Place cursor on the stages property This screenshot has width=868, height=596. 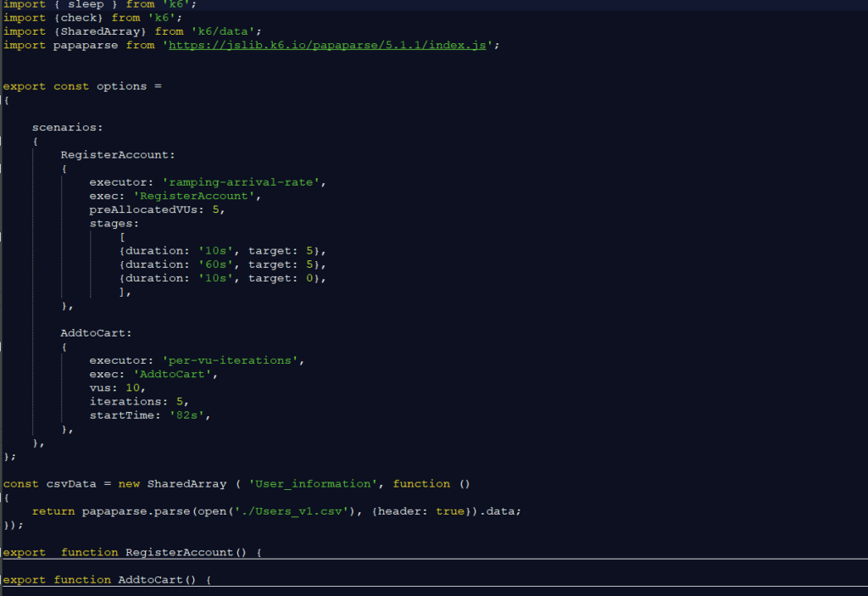(x=113, y=224)
